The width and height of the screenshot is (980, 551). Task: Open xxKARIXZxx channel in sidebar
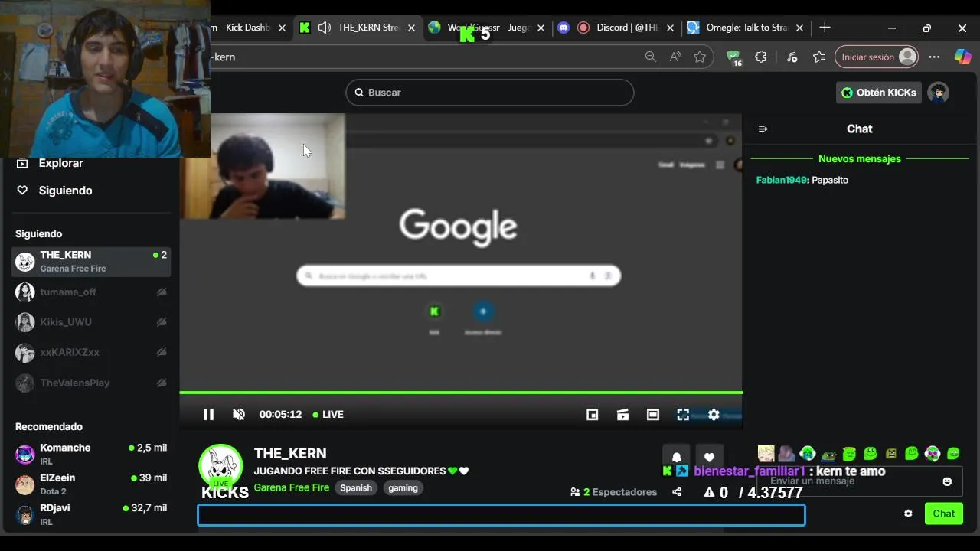(91, 352)
